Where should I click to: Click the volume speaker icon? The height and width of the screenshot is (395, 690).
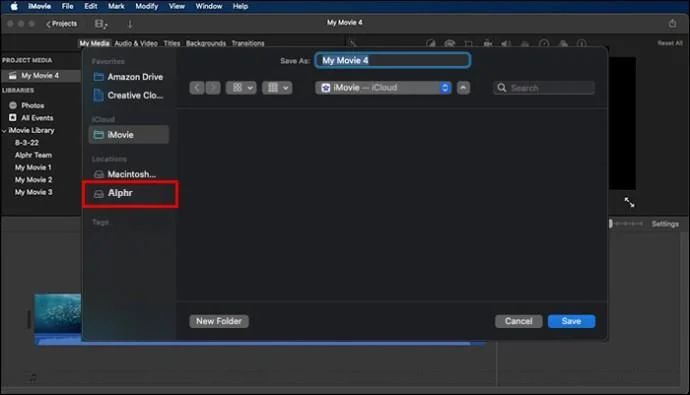pyautogui.click(x=506, y=44)
